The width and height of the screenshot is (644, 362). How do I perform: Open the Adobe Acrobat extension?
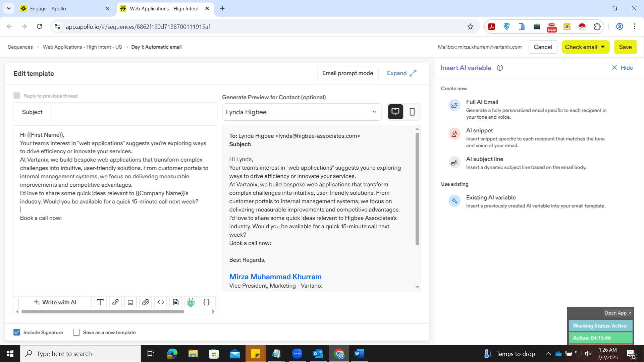click(492, 27)
